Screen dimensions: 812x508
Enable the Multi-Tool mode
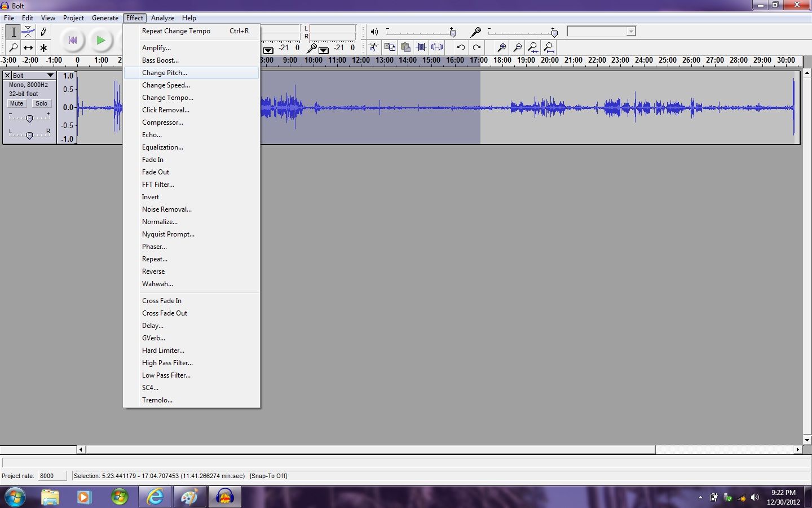pos(43,47)
